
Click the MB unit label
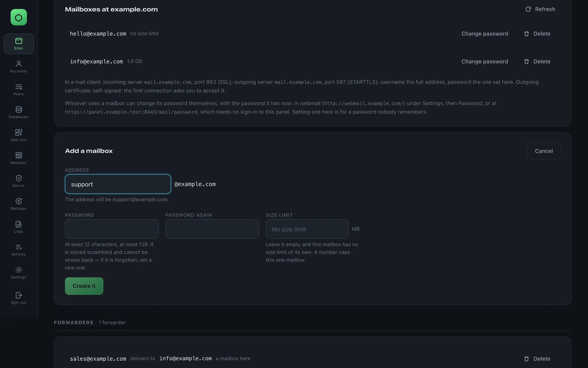[x=356, y=229]
